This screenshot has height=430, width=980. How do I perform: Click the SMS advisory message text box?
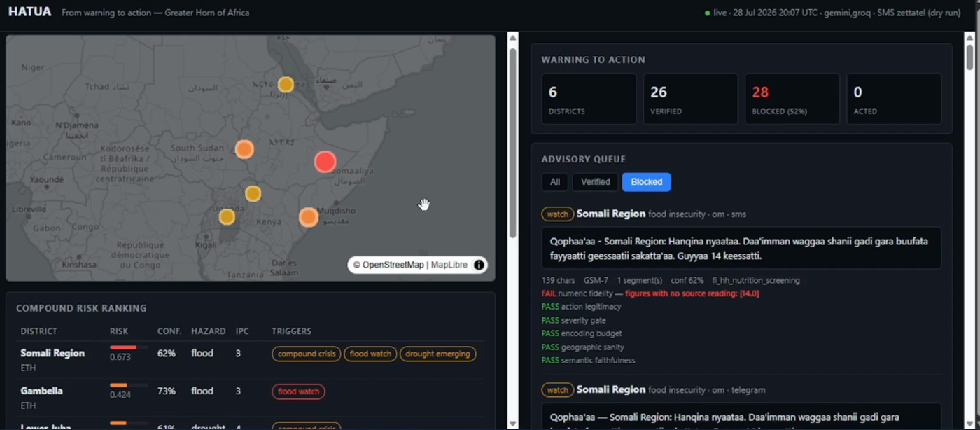pos(741,248)
